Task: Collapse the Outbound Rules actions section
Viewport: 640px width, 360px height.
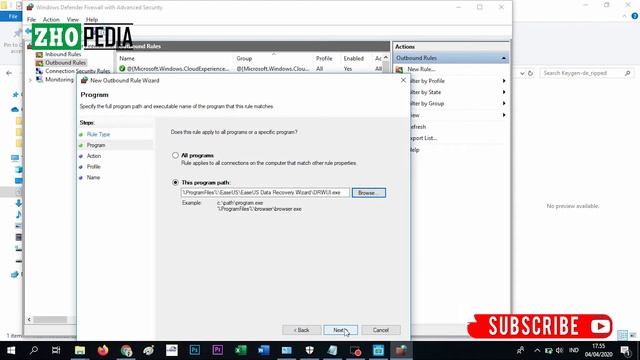Action: [x=503, y=58]
